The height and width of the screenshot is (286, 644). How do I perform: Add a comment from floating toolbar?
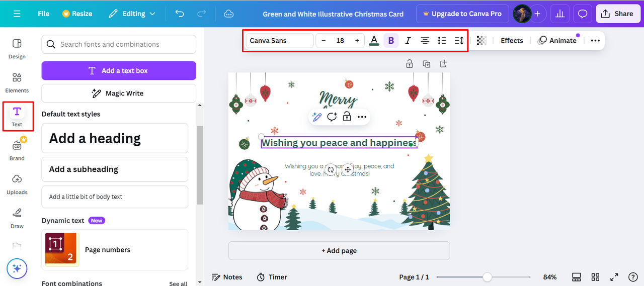pyautogui.click(x=332, y=117)
